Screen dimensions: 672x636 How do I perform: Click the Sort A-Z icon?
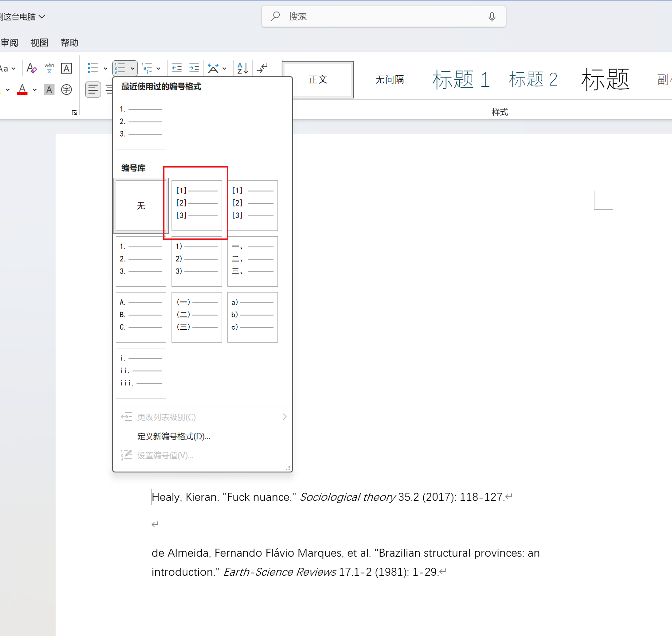tap(242, 68)
